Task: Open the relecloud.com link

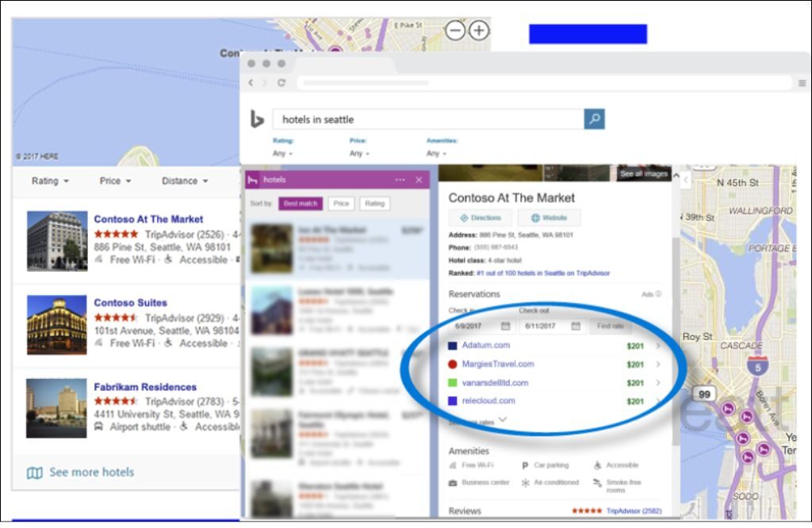Action: pos(488,400)
